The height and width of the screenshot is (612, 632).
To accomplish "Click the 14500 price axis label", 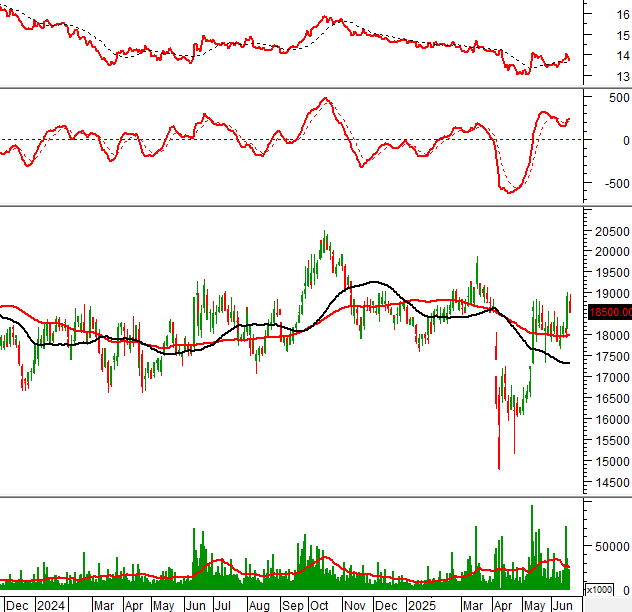I will [x=612, y=482].
